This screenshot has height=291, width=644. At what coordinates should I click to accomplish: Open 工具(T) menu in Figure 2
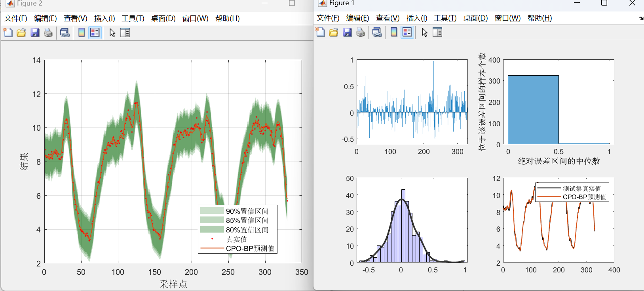[133, 19]
